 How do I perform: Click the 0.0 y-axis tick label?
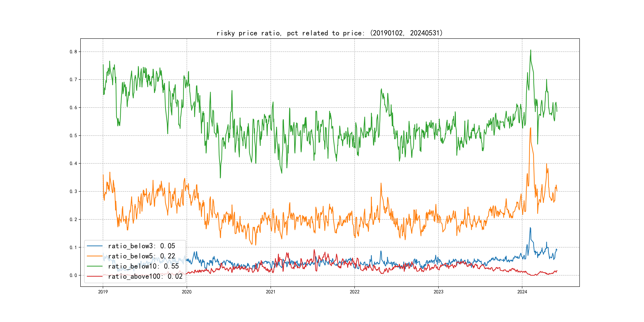73,275
